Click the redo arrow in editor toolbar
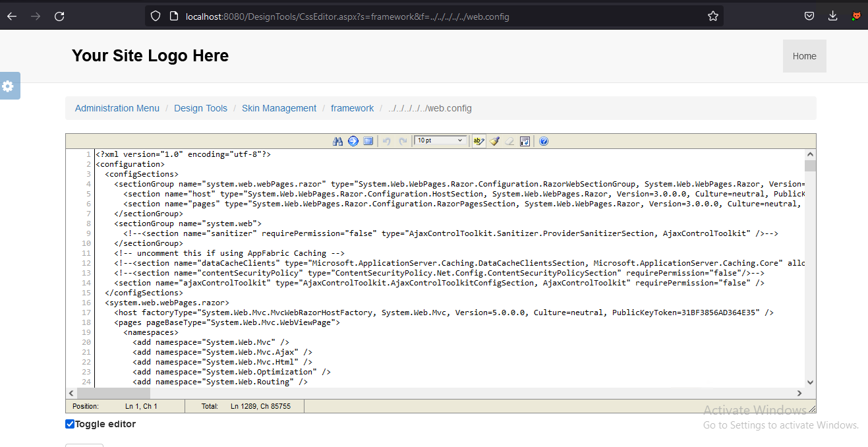 point(402,141)
